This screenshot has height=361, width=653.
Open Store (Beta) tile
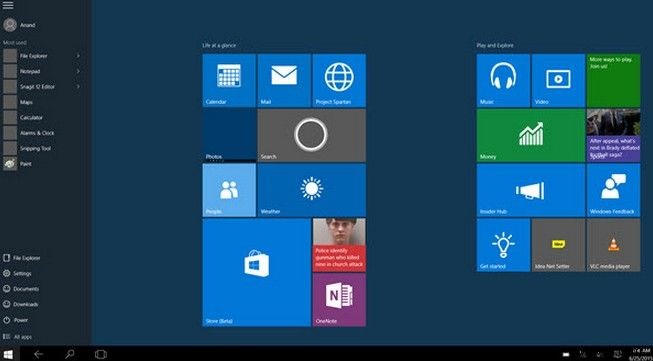click(x=257, y=273)
